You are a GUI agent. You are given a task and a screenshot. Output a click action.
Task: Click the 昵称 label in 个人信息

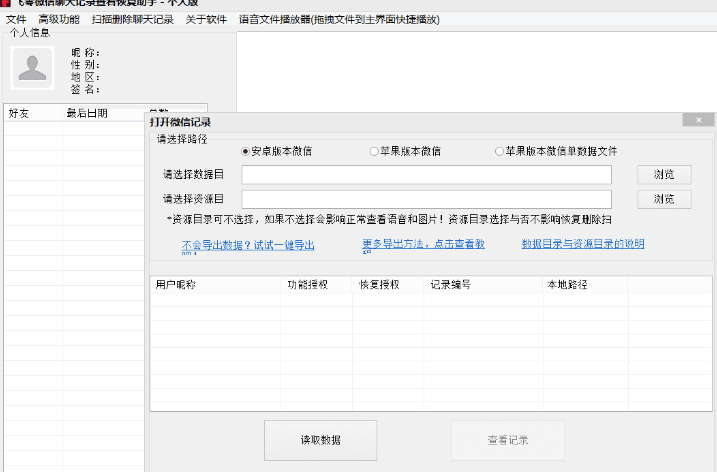click(86, 53)
